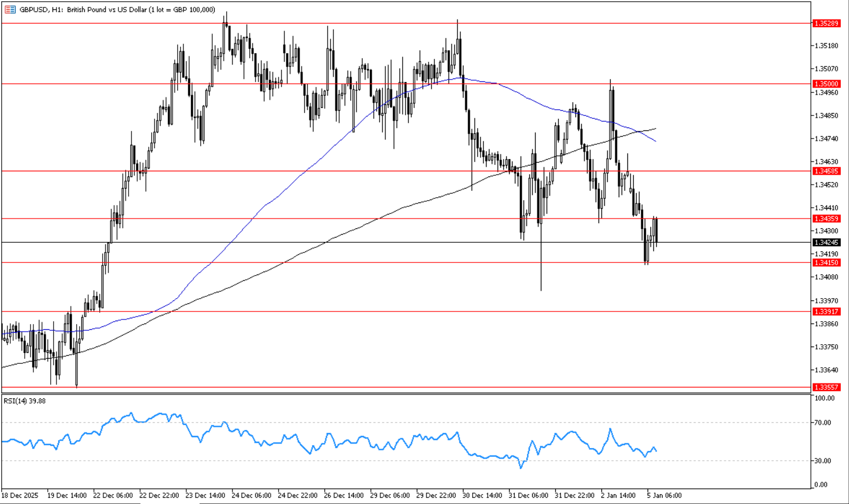Image resolution: width=849 pixels, height=504 pixels.
Task: Click the 1.35180 price scale value
Action: pyautogui.click(x=826, y=46)
